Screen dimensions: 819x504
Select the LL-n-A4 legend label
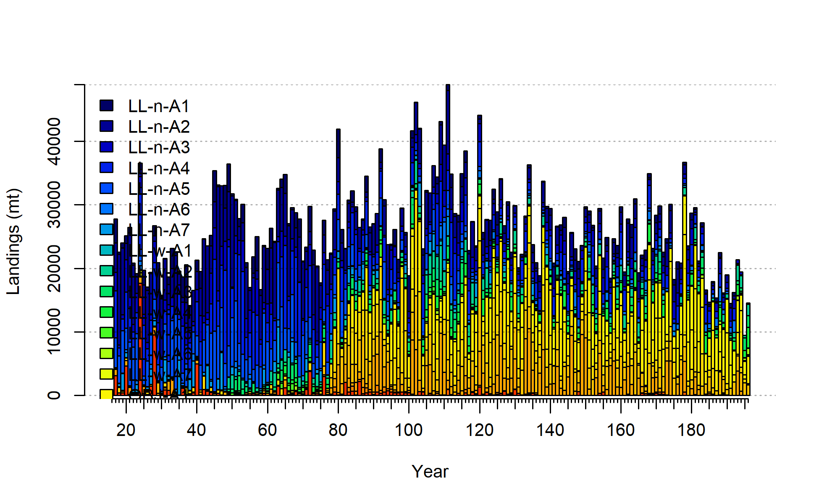coord(159,168)
